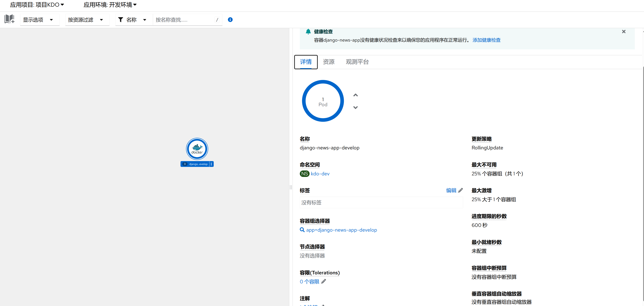Decrease pod count with down arrow
The width and height of the screenshot is (644, 306).
click(355, 108)
